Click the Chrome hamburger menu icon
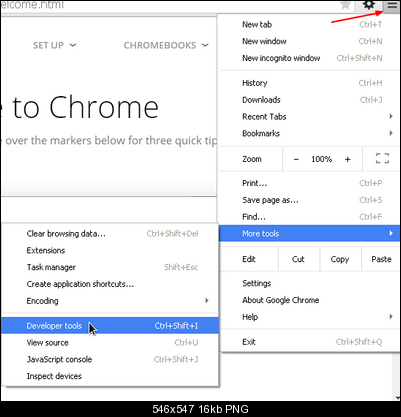Screen dimensions: 401x417 392,6
